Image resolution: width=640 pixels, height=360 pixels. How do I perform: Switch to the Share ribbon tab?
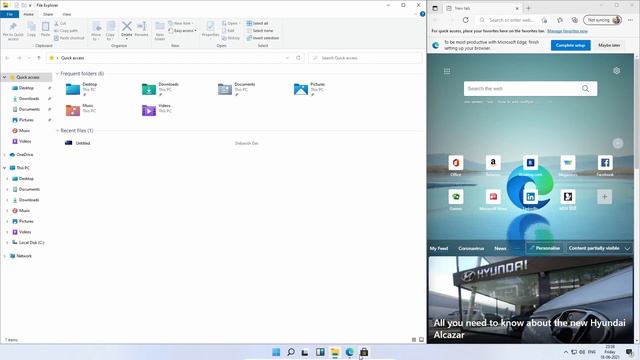coord(48,14)
